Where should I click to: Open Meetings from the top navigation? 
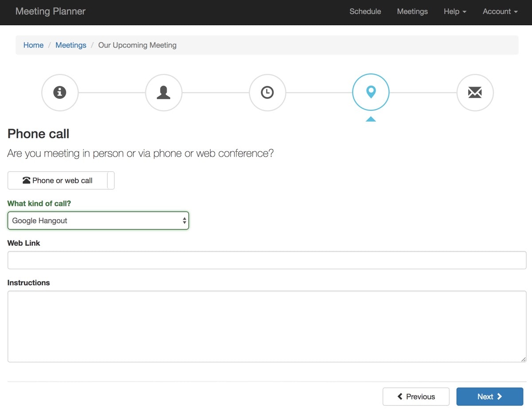click(x=412, y=12)
